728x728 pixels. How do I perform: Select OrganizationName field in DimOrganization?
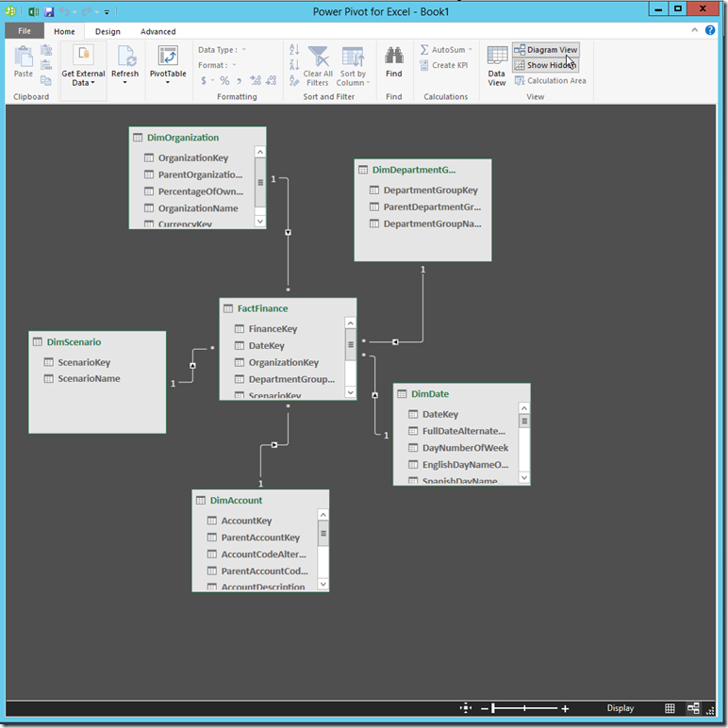(198, 208)
